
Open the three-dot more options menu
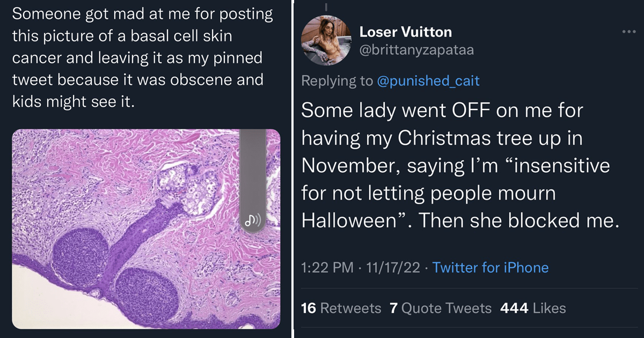(x=628, y=32)
